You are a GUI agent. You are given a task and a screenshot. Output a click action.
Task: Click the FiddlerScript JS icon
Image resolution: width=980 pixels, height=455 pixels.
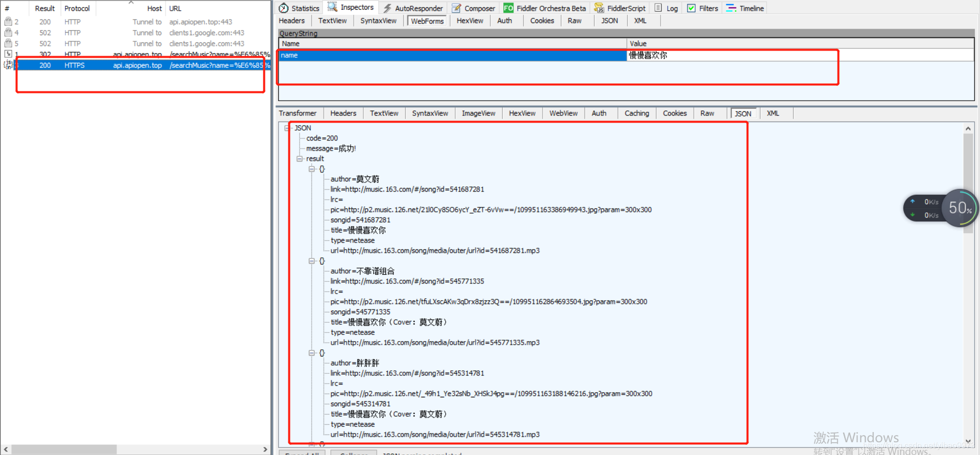tap(599, 8)
